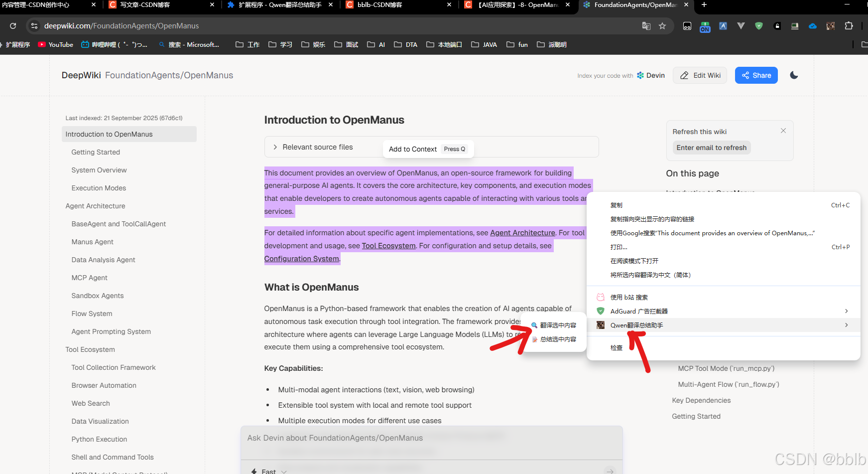This screenshot has height=474, width=868.
Task: Open the JAVA bookmarks folder
Action: (484, 44)
